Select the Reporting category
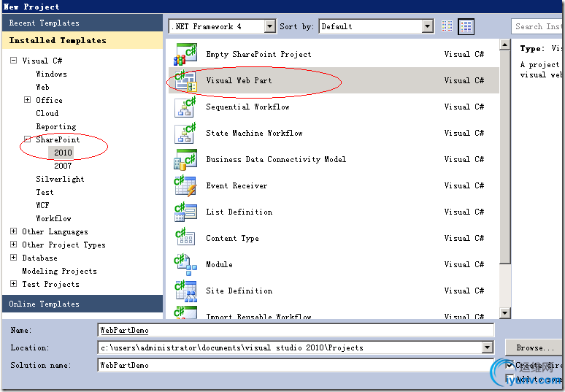565x392 pixels. pos(56,126)
